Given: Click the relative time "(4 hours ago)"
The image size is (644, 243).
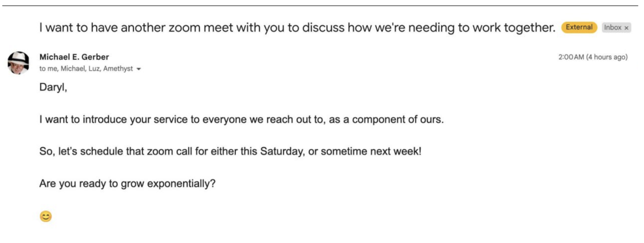Looking at the screenshot, I should pos(607,57).
